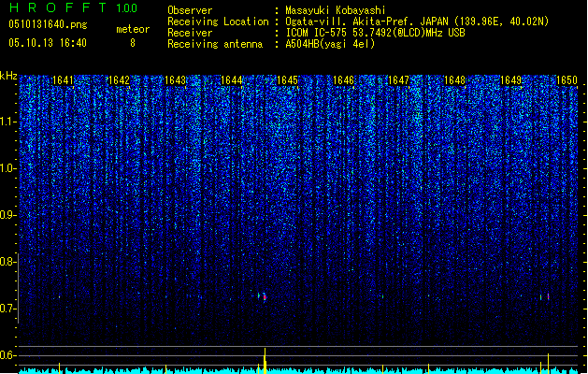Click time marker 1644
The height and width of the screenshot is (374, 588).
tap(232, 80)
